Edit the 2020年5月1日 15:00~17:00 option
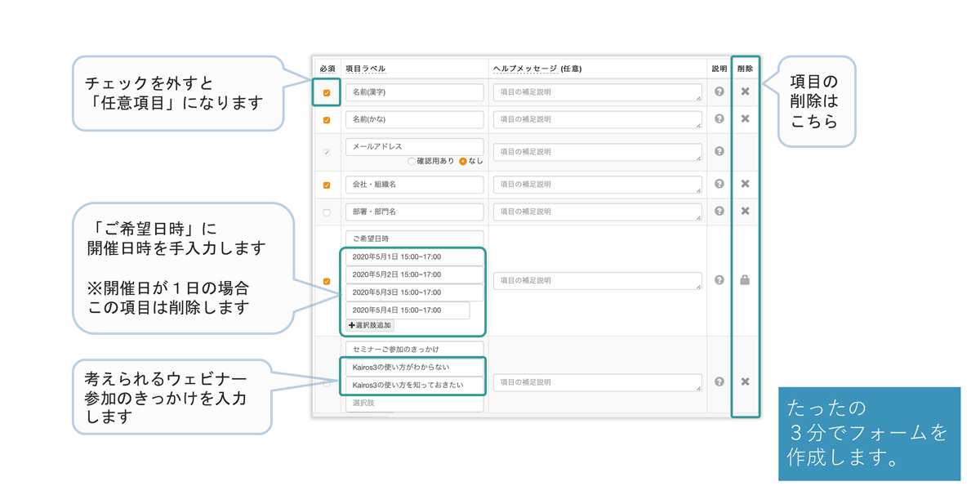This screenshot has width=980, height=504. [x=414, y=256]
